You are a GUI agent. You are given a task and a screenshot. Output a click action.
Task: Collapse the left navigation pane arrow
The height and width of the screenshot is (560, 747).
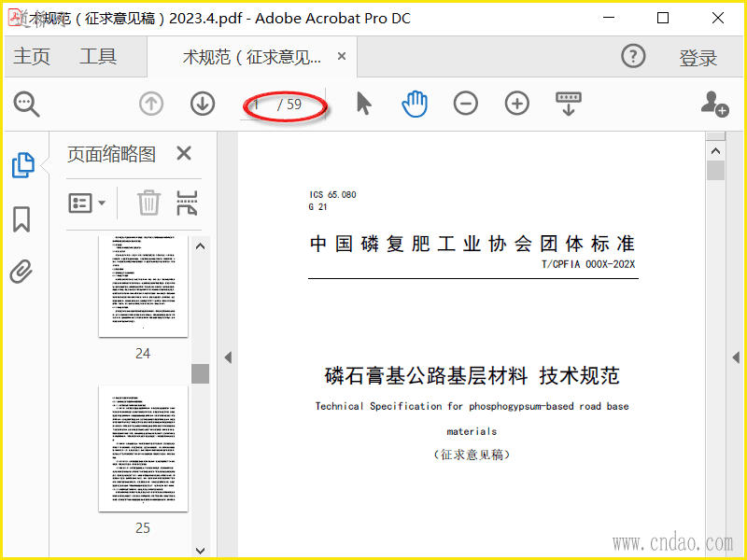pyautogui.click(x=228, y=357)
